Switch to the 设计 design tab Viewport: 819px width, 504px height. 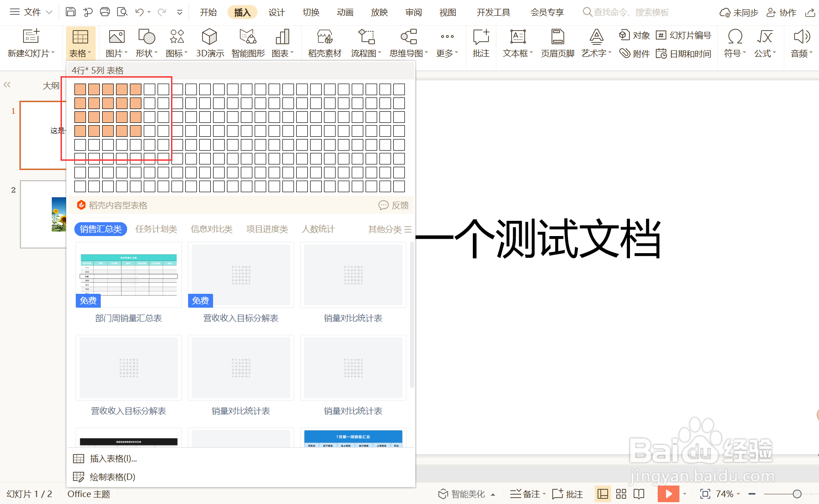276,12
